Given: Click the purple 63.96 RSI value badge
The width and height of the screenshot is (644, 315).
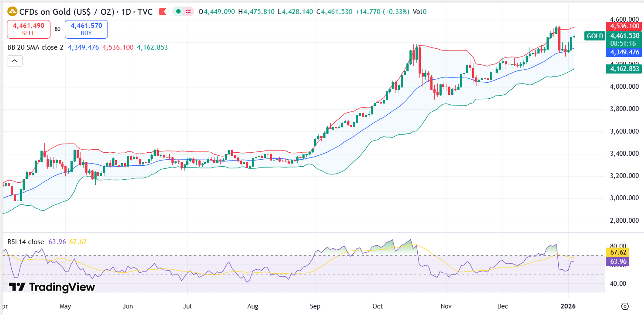Looking at the screenshot, I should 618,261.
